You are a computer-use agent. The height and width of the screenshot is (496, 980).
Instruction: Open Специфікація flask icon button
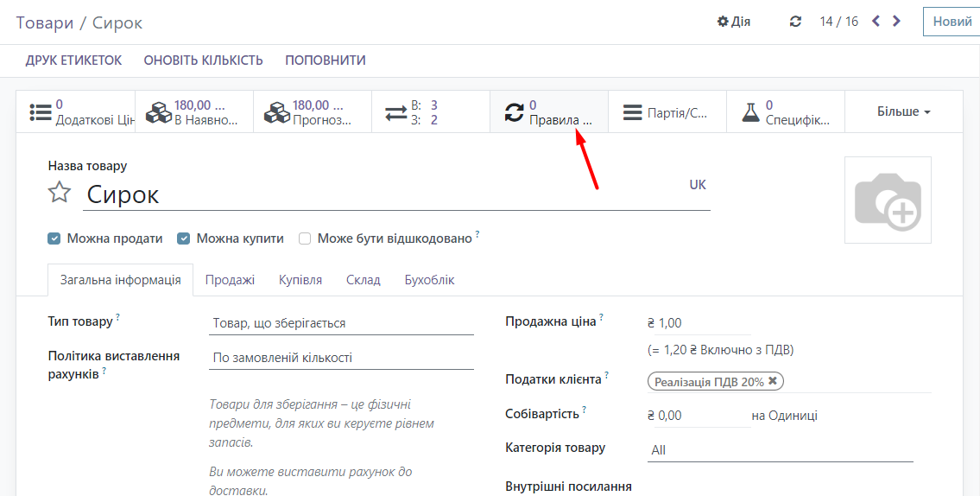click(784, 112)
